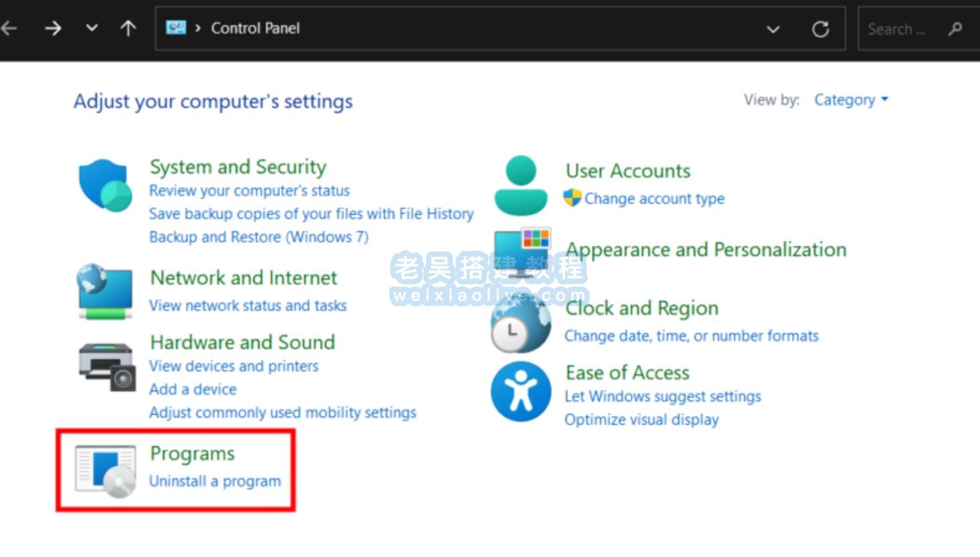Click the User Accounts person icon
Image resolution: width=980 pixels, height=557 pixels.
pos(521,186)
